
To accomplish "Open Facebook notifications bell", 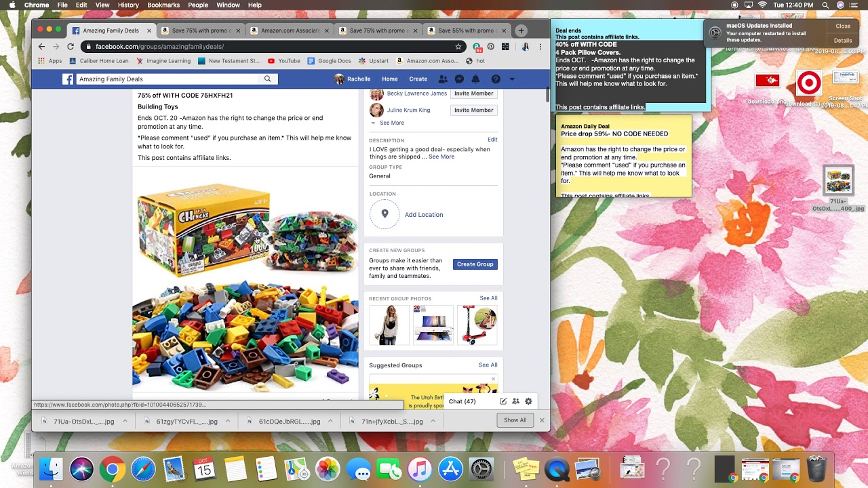I will click(475, 79).
